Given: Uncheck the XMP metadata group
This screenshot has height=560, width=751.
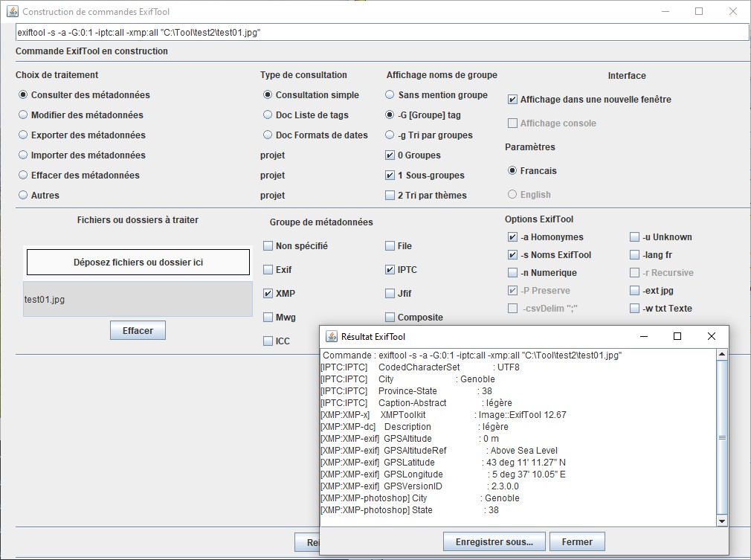Looking at the screenshot, I should coord(268,294).
